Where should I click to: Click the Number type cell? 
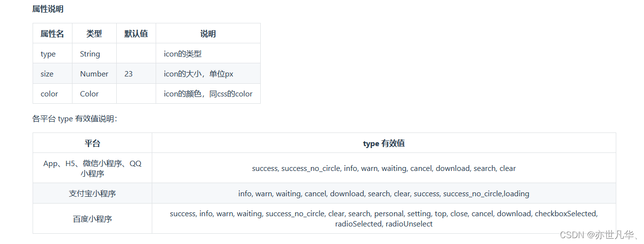pos(94,74)
